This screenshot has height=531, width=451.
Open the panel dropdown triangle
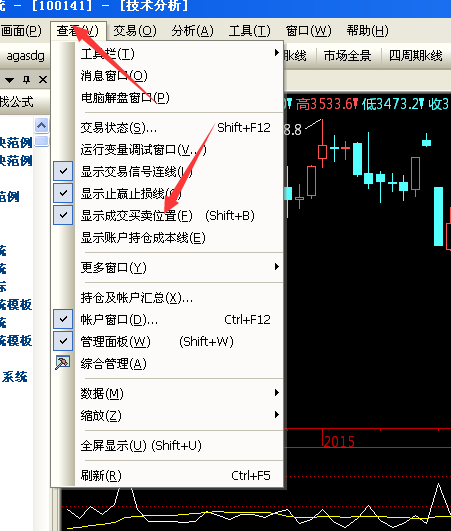coord(9,80)
